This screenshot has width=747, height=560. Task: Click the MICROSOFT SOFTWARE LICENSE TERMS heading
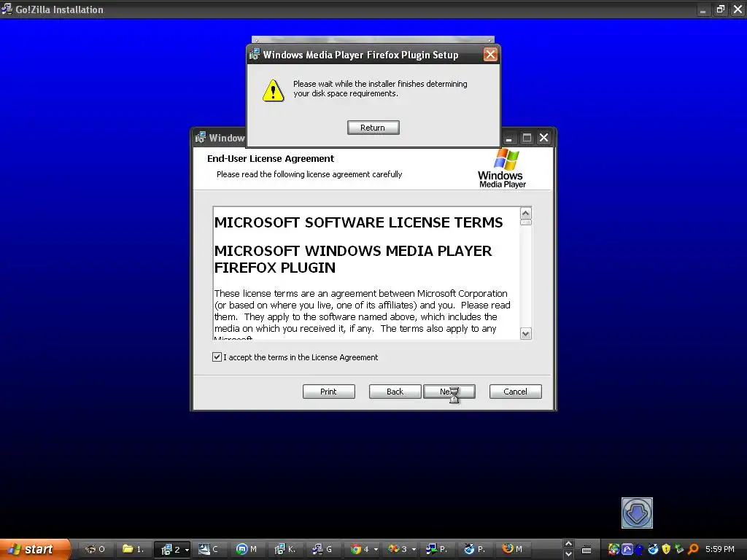click(x=358, y=222)
